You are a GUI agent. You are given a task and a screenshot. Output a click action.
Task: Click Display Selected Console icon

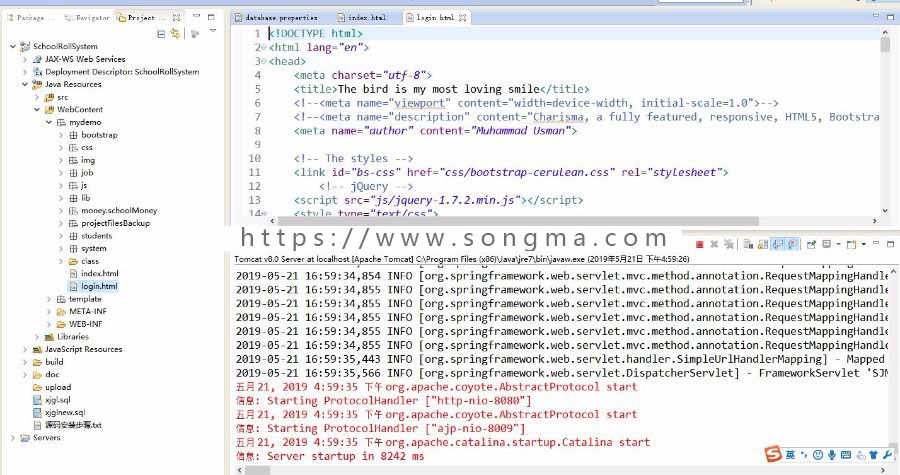click(827, 244)
